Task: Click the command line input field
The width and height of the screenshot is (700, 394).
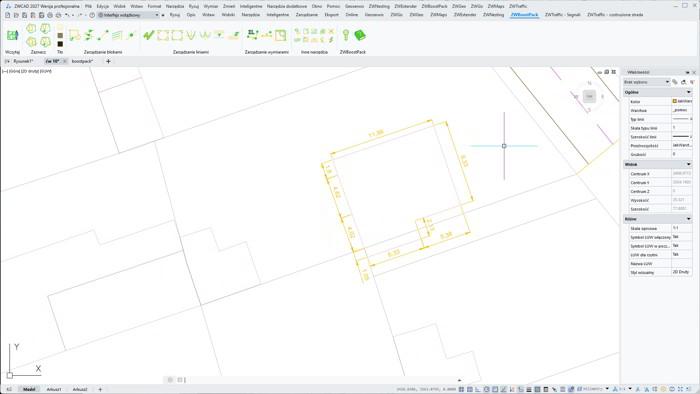Action: [x=321, y=380]
